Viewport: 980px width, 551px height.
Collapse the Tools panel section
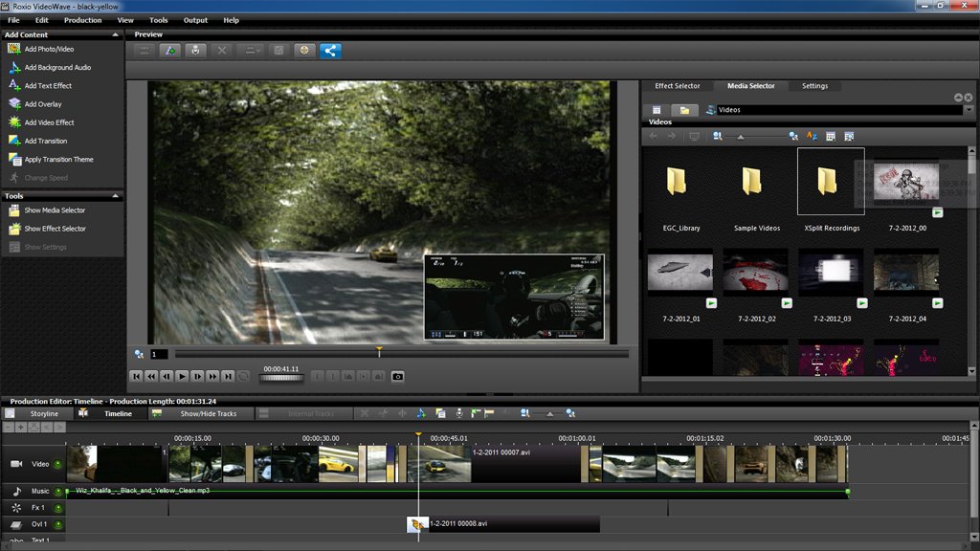pyautogui.click(x=116, y=196)
